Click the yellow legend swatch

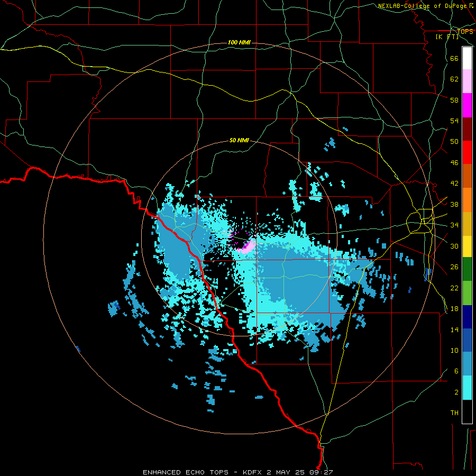pos(467,246)
